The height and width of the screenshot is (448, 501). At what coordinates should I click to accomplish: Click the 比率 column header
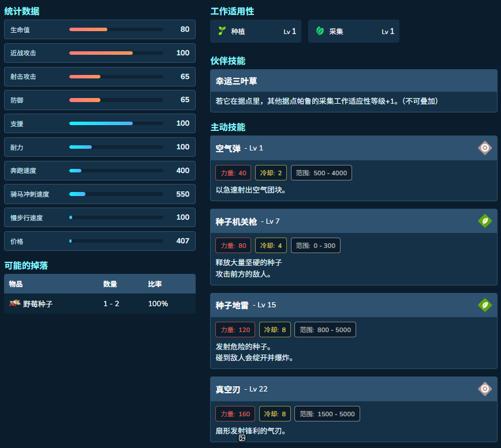[x=155, y=284]
